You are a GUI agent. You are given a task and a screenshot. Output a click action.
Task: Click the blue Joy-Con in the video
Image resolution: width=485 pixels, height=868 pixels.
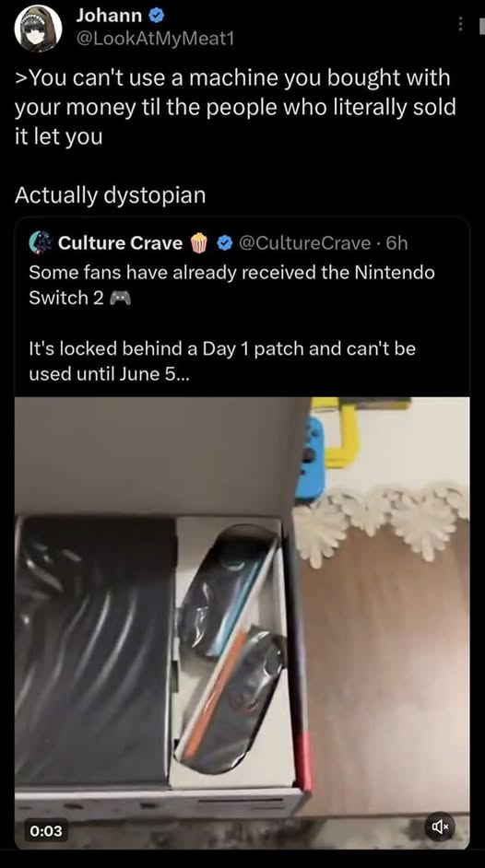(310, 460)
